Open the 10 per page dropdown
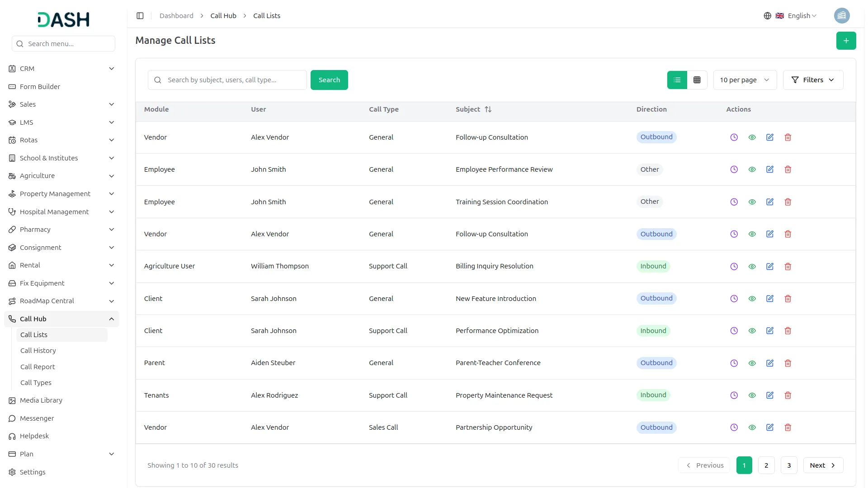The width and height of the screenshot is (868, 488). point(744,80)
